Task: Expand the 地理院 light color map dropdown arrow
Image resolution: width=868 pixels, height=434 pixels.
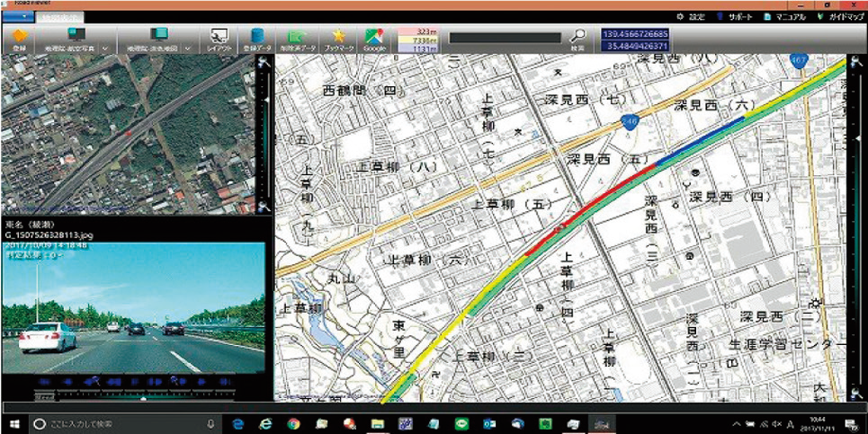Action: 186,49
